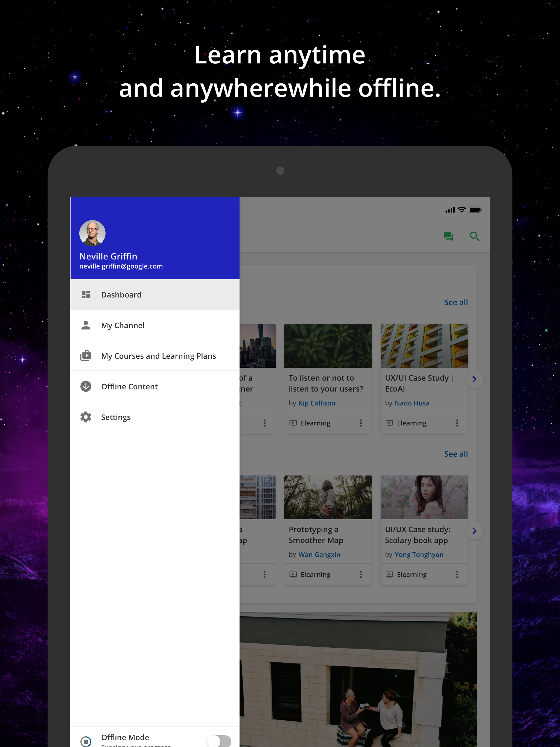Viewport: 560px width, 747px height.
Task: Click the courses briefcase icon
Action: pyautogui.click(x=86, y=356)
